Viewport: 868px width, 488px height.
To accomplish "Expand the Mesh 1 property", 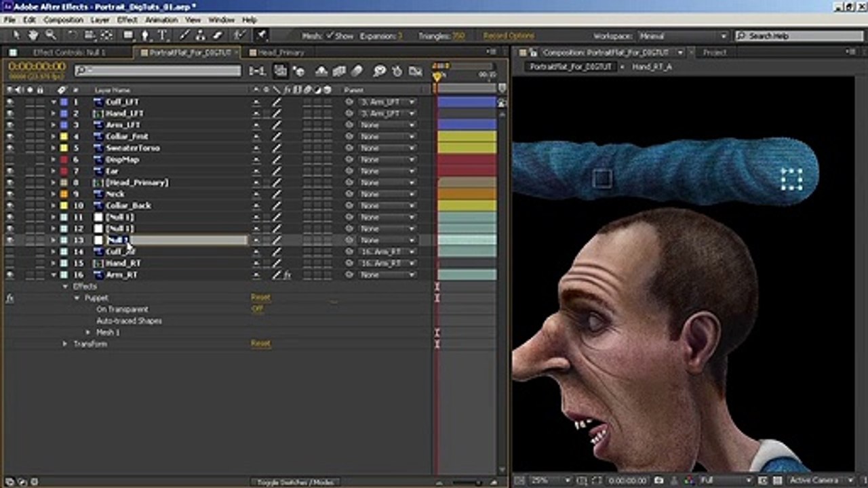I will tap(88, 333).
